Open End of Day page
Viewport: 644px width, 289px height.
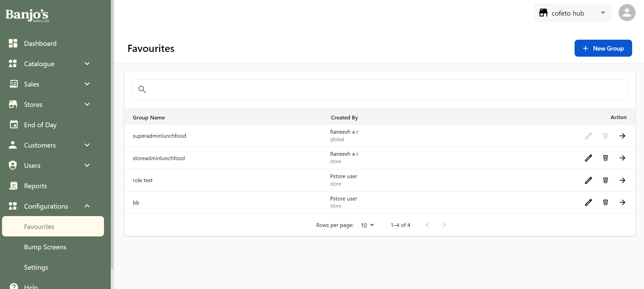[40, 125]
